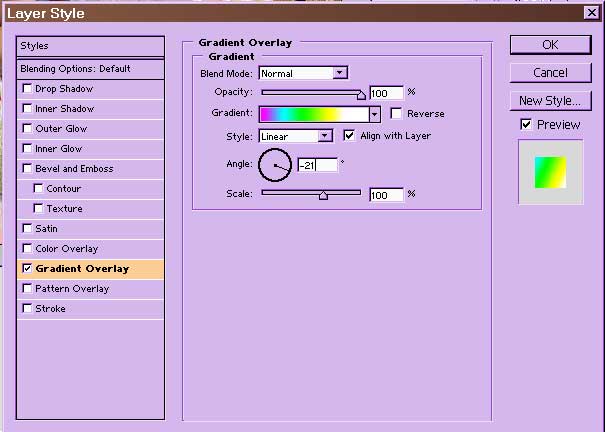The width and height of the screenshot is (605, 432).
Task: Click the gradient preview thumbnail
Action: (549, 172)
